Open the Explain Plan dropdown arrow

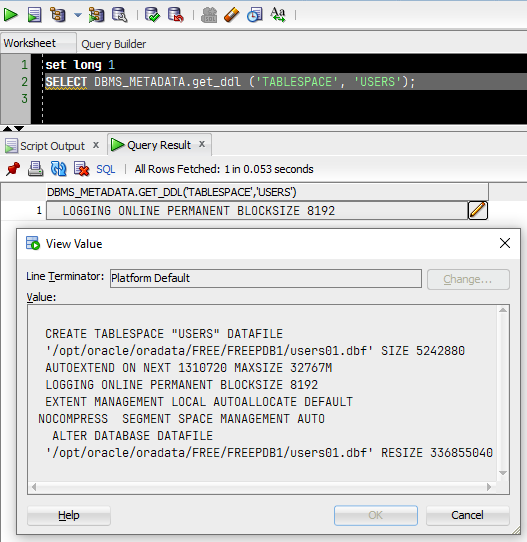(x=78, y=15)
